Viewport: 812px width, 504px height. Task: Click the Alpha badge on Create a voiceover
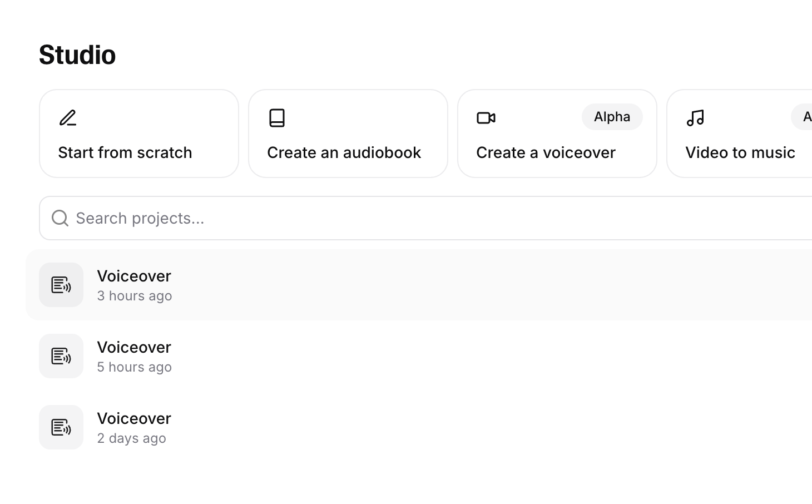612,117
